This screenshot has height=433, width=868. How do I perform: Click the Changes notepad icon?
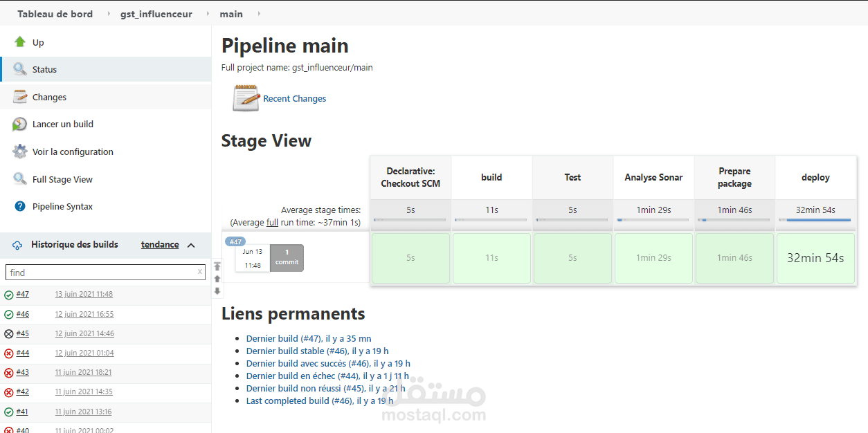point(20,98)
